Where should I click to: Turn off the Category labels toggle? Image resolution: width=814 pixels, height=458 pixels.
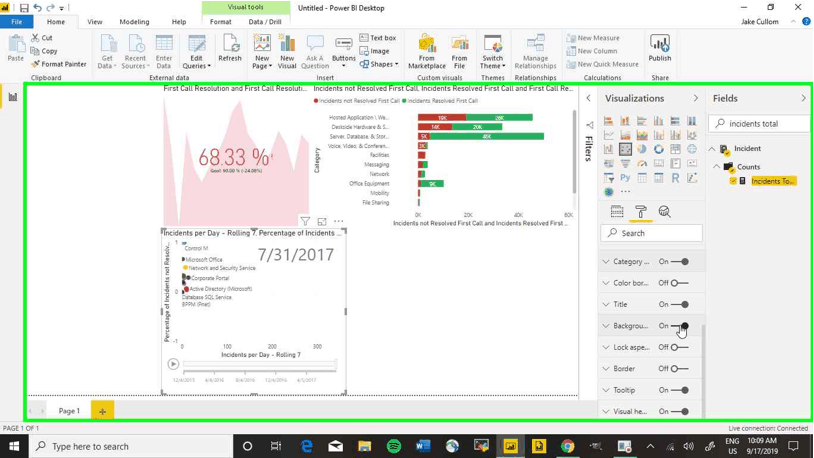tap(680, 262)
